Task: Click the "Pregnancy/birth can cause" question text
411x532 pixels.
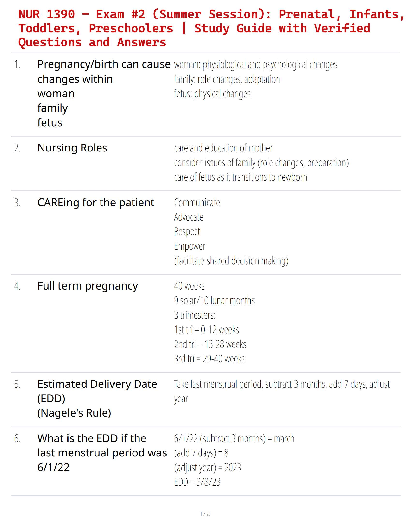Action: click(x=104, y=64)
